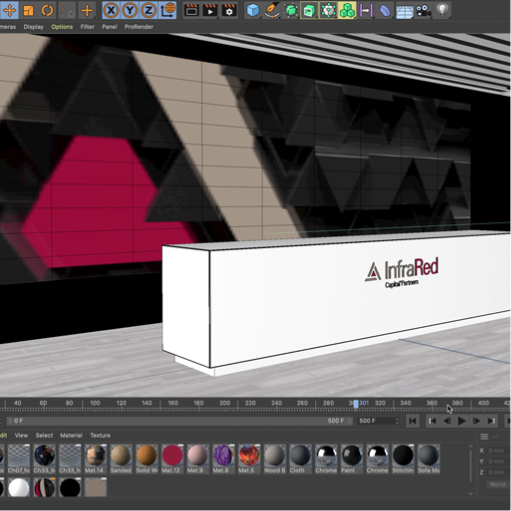
Task: Select the Rotate tool
Action: pyautogui.click(x=47, y=10)
